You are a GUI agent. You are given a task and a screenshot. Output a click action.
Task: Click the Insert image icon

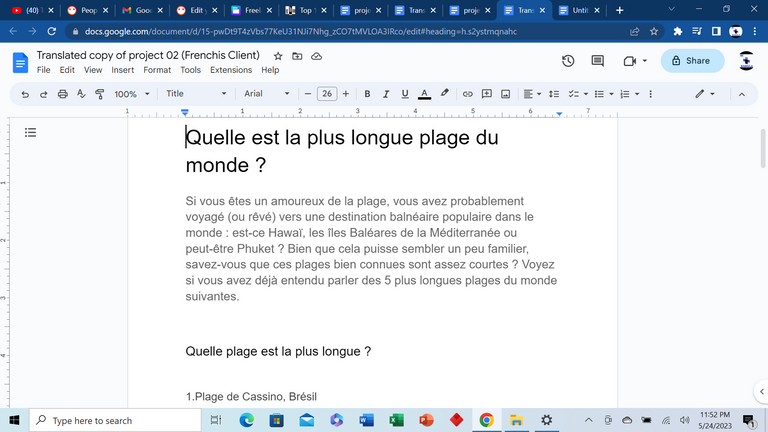pyautogui.click(x=506, y=94)
